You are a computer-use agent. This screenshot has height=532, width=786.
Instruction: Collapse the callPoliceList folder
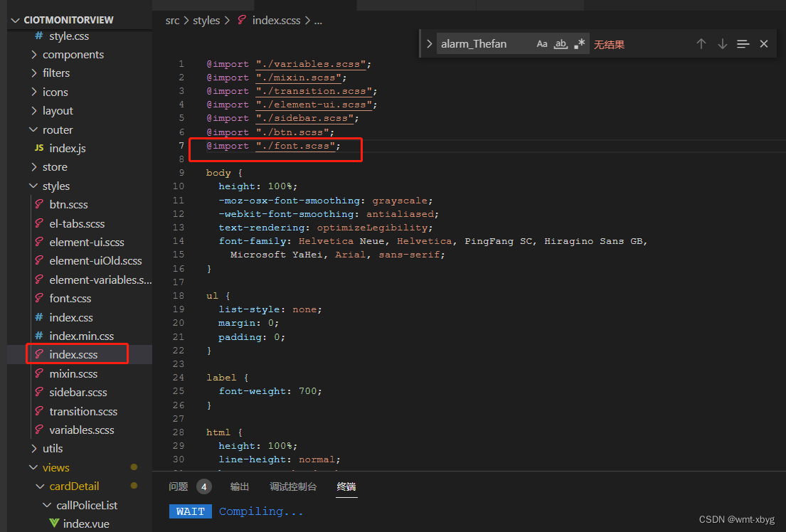click(47, 505)
